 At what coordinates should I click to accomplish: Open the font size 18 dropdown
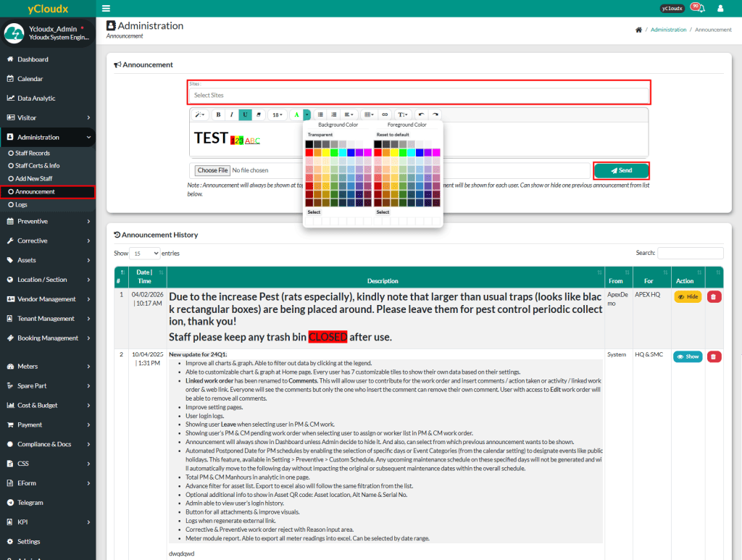tap(278, 114)
